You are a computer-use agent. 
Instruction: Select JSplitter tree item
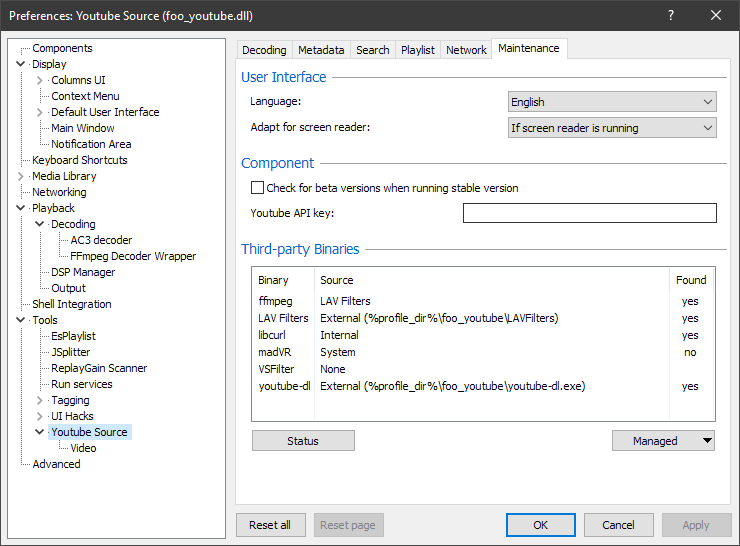70,353
